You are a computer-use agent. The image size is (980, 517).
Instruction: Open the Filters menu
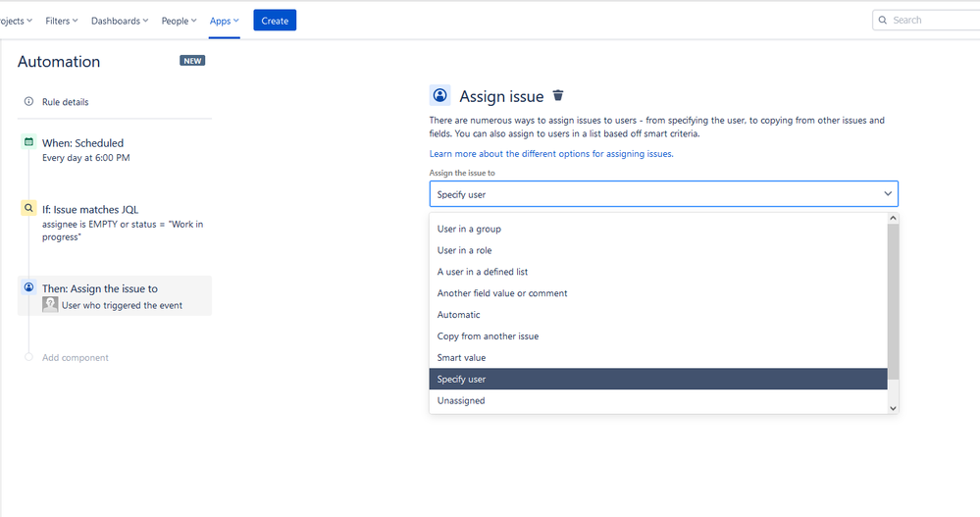[61, 21]
